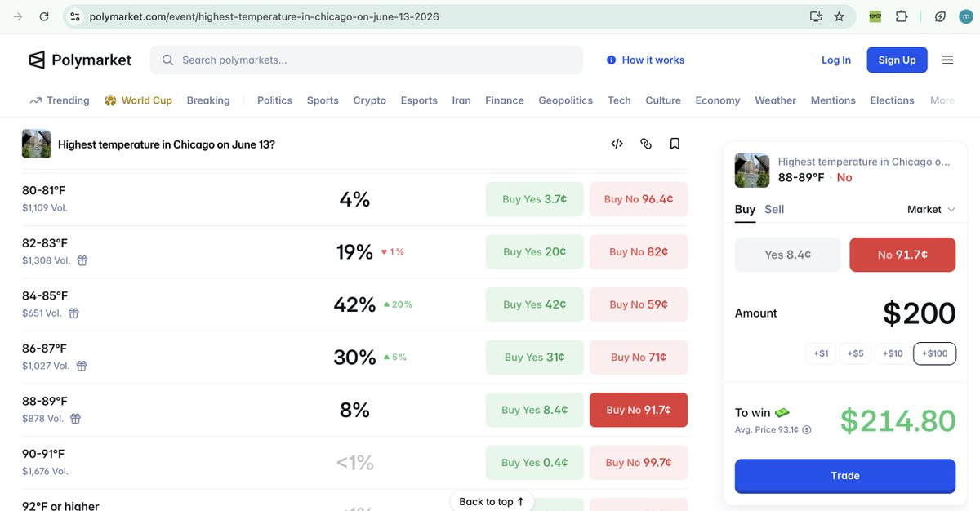The image size is (980, 511).
Task: Open the hamburger menu icon
Action: (x=947, y=60)
